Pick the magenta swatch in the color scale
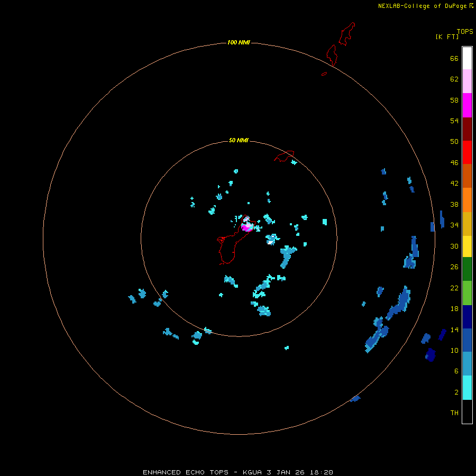 point(467,105)
